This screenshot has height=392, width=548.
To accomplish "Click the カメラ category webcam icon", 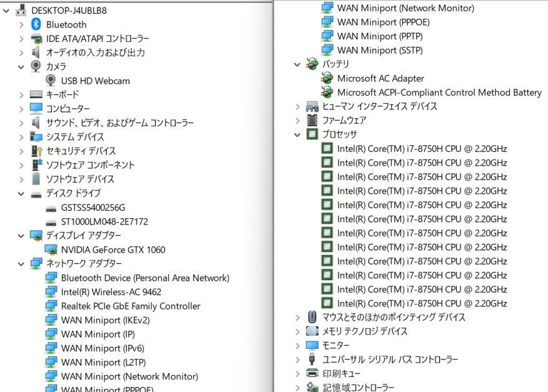I will [x=36, y=66].
